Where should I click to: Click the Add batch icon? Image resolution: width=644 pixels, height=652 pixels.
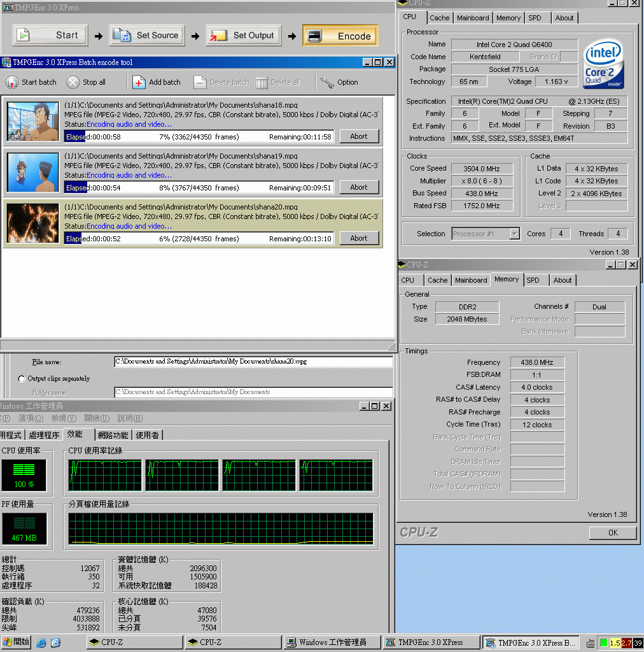point(139,82)
